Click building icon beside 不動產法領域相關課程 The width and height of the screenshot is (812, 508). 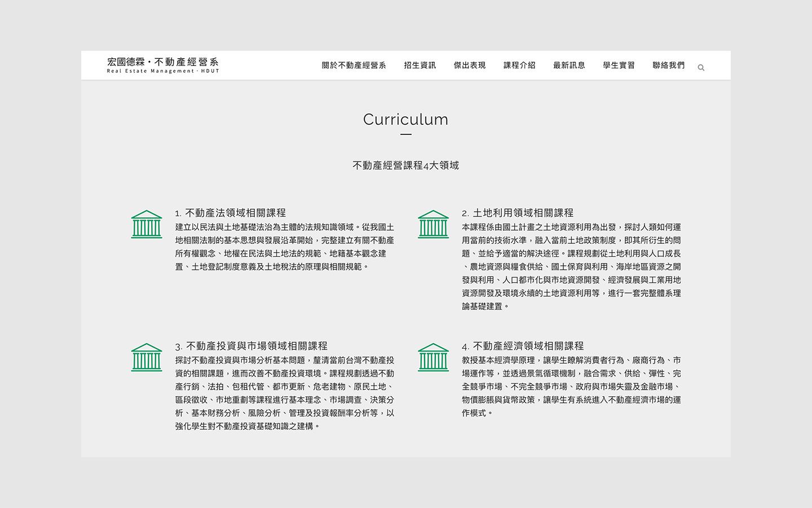[147, 224]
